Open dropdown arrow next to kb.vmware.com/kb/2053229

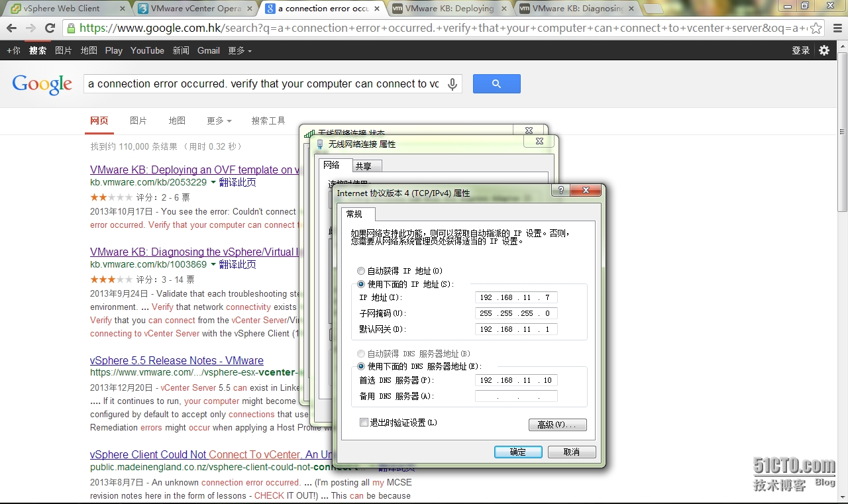pos(213,182)
